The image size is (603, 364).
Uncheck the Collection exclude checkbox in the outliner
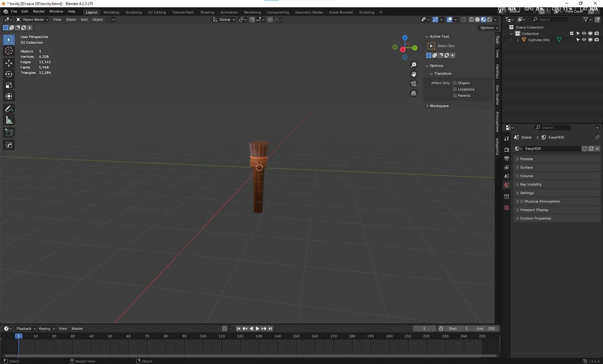pos(572,34)
